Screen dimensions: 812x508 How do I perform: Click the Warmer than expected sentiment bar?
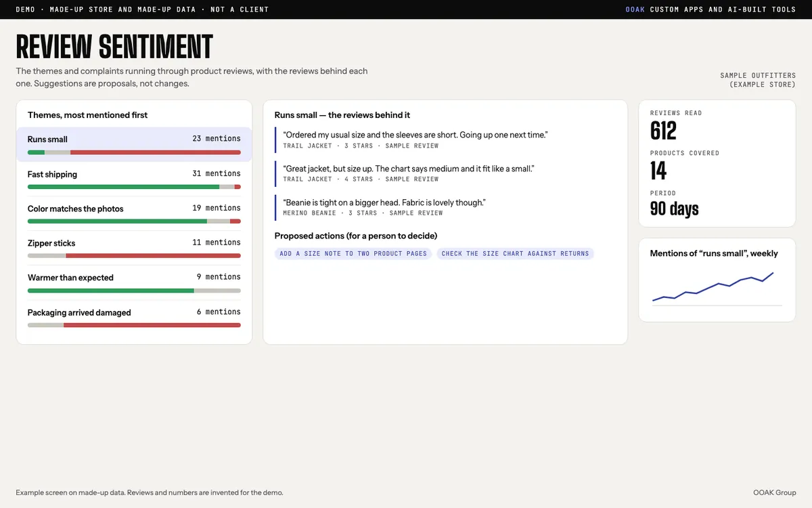pyautogui.click(x=134, y=291)
